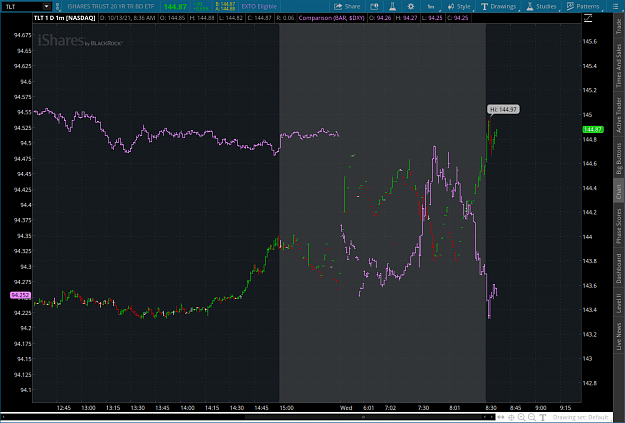Open the Drawings menu

(x=499, y=6)
